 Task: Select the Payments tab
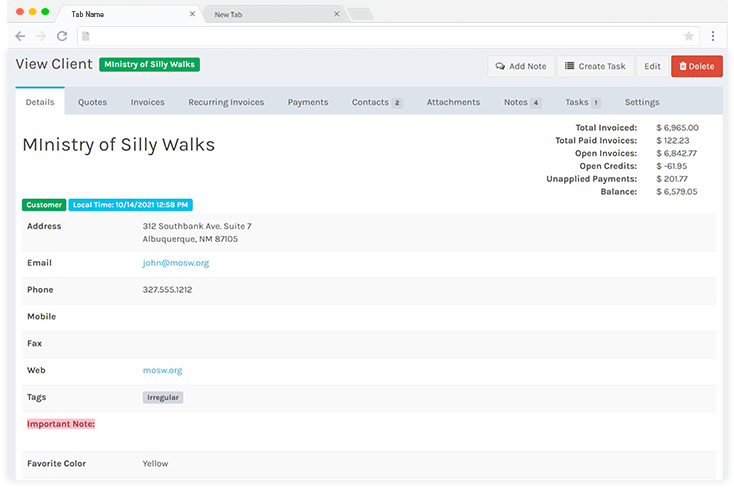click(308, 102)
